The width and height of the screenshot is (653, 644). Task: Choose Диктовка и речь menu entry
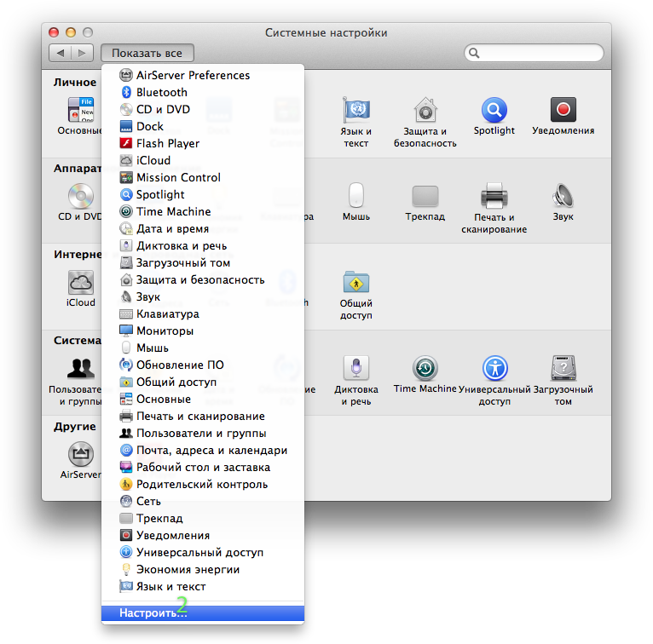point(203,246)
